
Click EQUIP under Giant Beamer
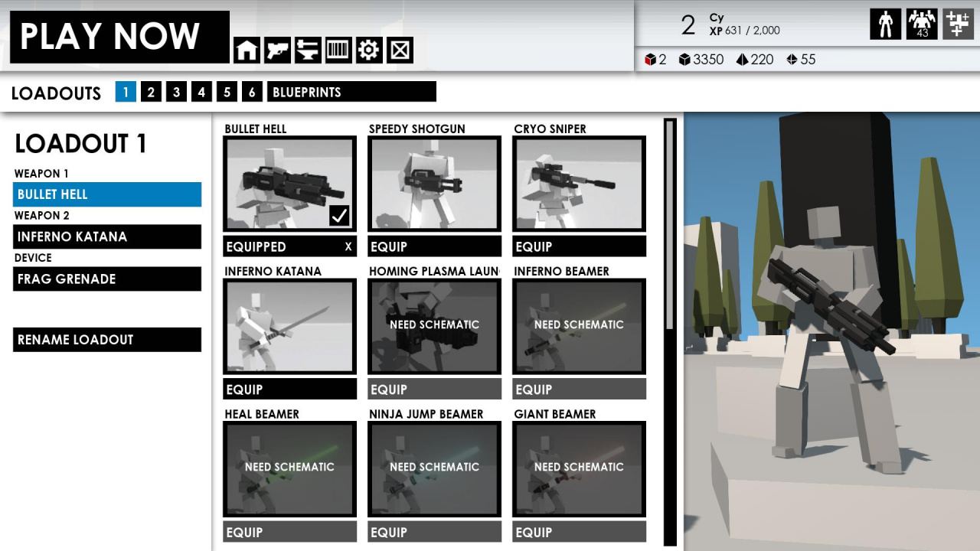(580, 532)
